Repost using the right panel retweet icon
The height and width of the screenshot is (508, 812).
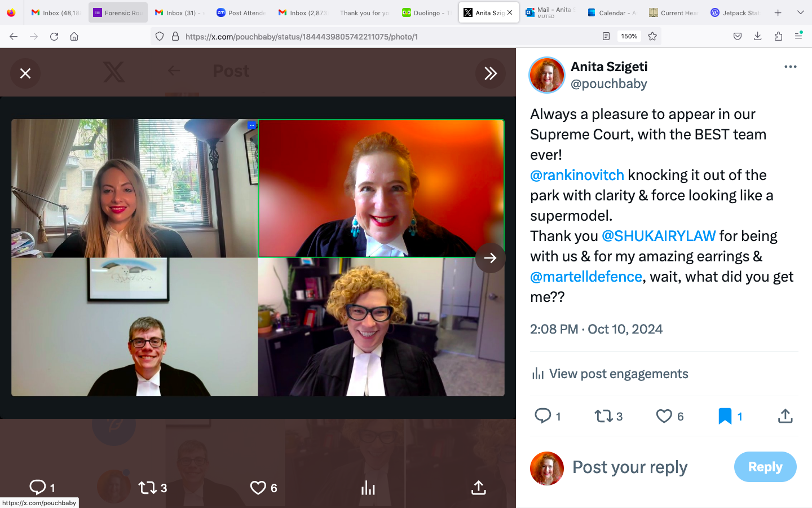[x=603, y=417]
